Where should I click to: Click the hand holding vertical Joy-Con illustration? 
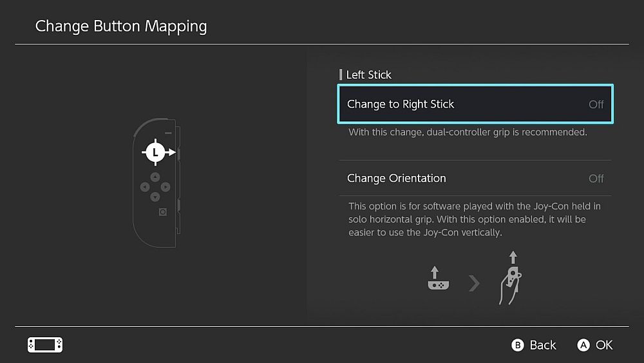tap(511, 279)
